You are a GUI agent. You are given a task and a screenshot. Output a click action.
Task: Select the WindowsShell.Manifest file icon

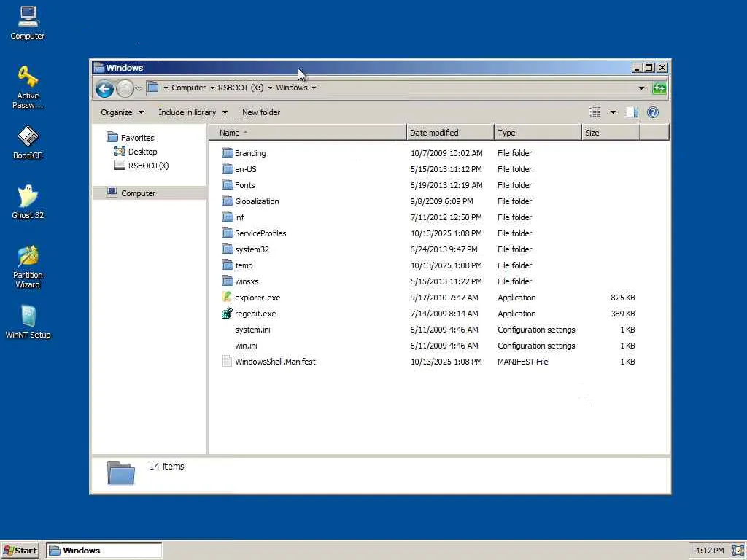tap(228, 362)
